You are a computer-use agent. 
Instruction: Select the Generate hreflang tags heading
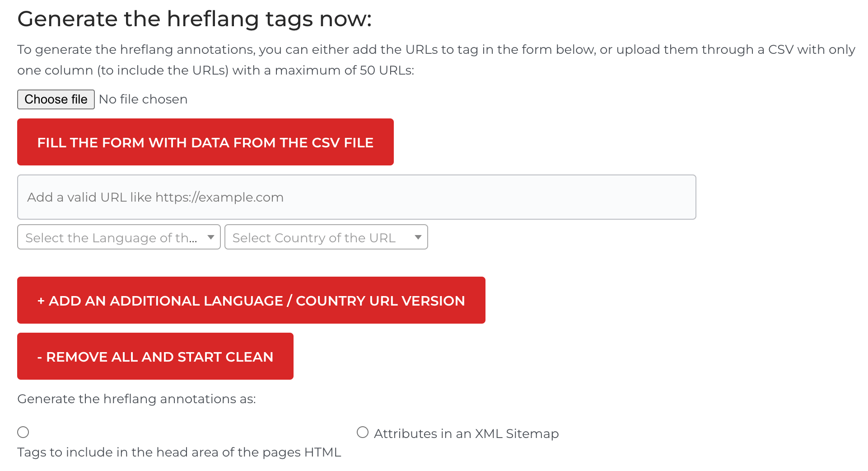pyautogui.click(x=195, y=19)
